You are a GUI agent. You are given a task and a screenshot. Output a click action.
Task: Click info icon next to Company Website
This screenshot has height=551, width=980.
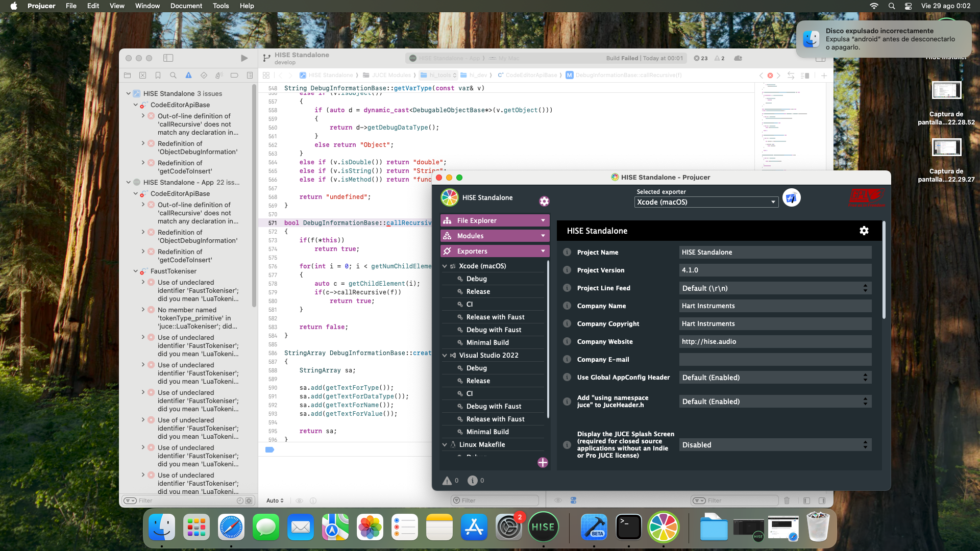(x=567, y=342)
